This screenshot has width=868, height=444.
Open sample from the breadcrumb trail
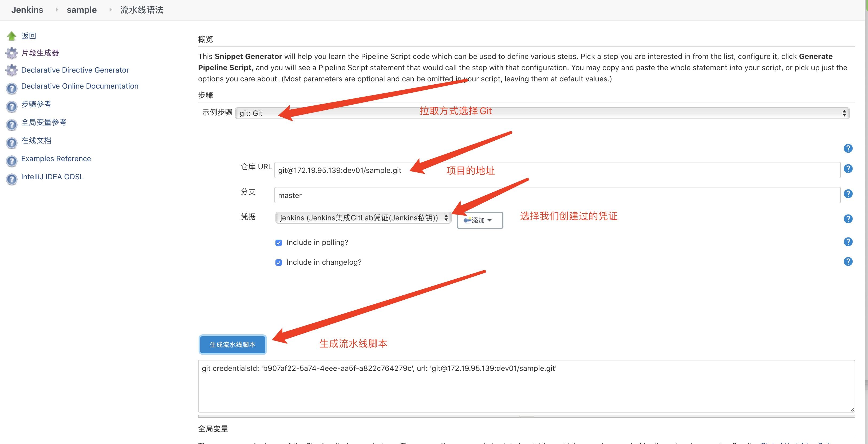82,9
